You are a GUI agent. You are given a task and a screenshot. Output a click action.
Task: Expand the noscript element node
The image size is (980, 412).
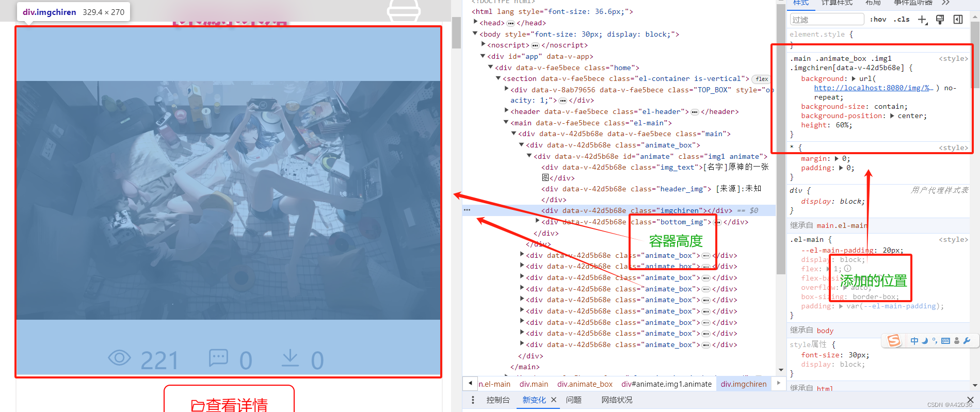tap(483, 44)
